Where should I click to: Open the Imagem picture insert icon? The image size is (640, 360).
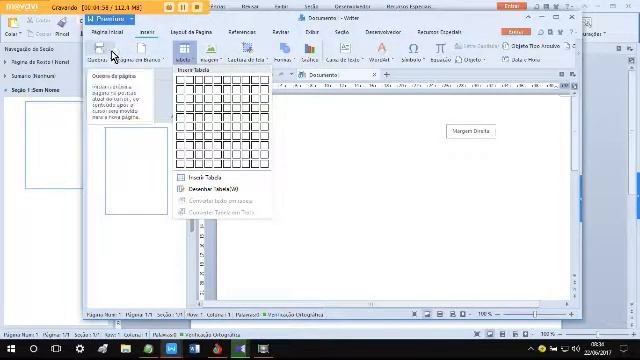pos(211,49)
